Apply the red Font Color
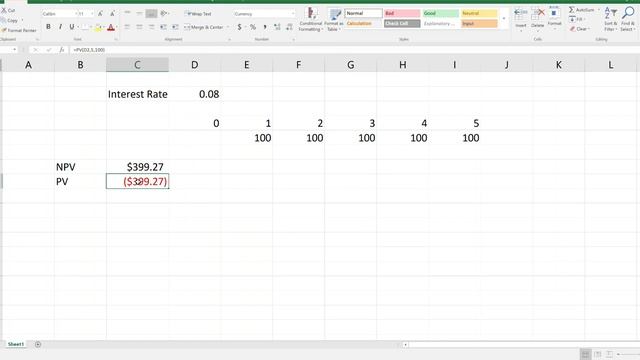This screenshot has height=360, width=640. (111, 27)
